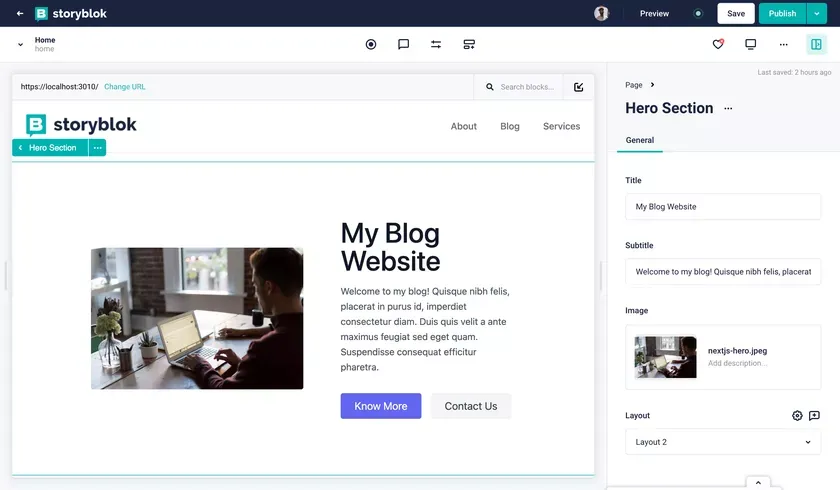Switch to the General tab
The image size is (840, 490).
[x=640, y=140]
